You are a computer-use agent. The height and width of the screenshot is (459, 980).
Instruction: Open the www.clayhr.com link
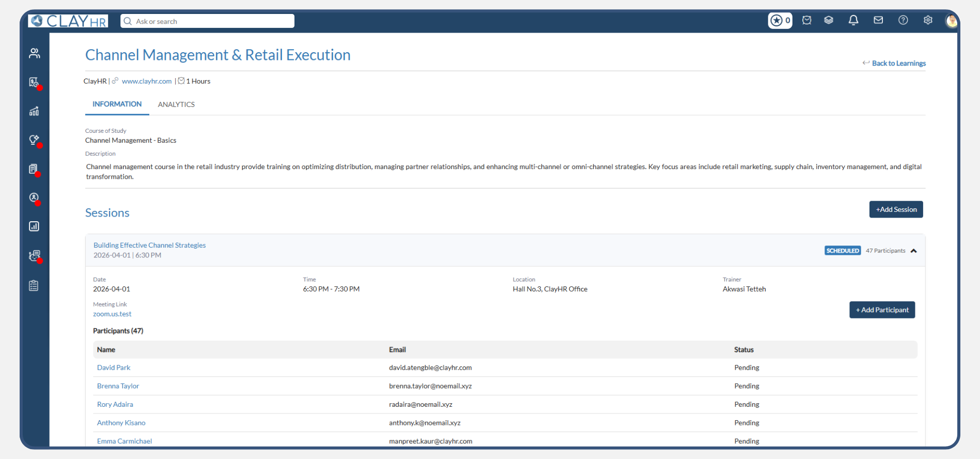[147, 81]
